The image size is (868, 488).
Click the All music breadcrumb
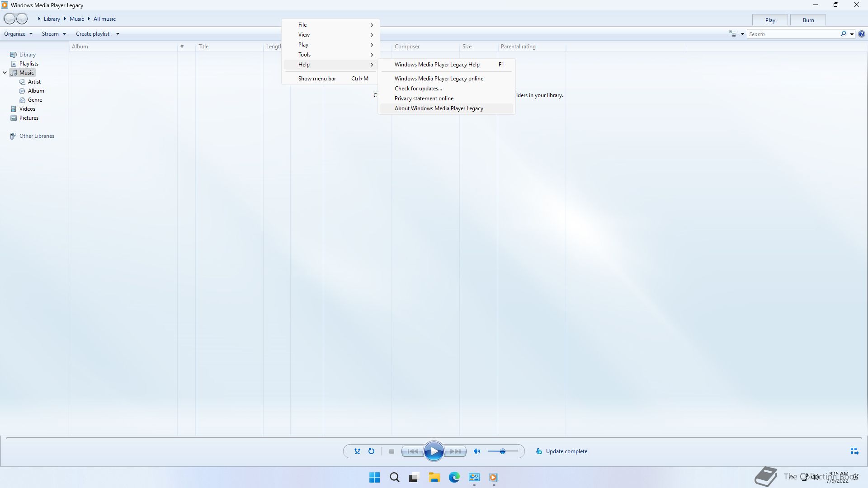point(104,19)
